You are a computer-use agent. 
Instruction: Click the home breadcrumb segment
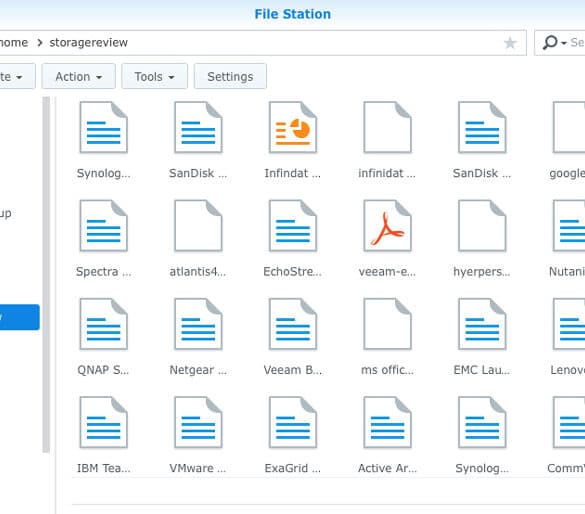point(14,43)
